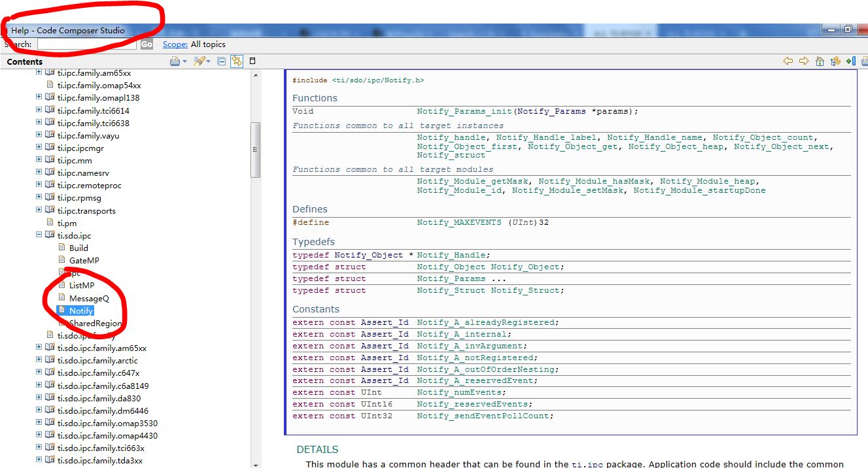Image resolution: width=868 pixels, height=468 pixels.
Task: Go back to previous help page
Action: pyautogui.click(x=788, y=61)
